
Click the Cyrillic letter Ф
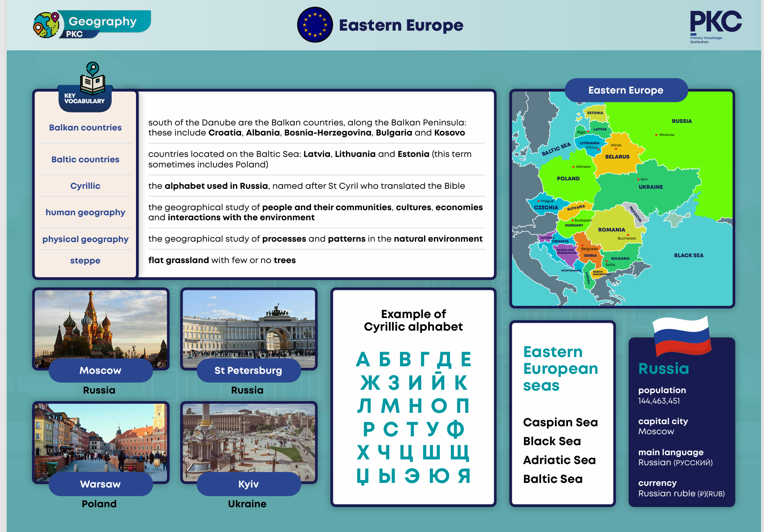pos(455,429)
